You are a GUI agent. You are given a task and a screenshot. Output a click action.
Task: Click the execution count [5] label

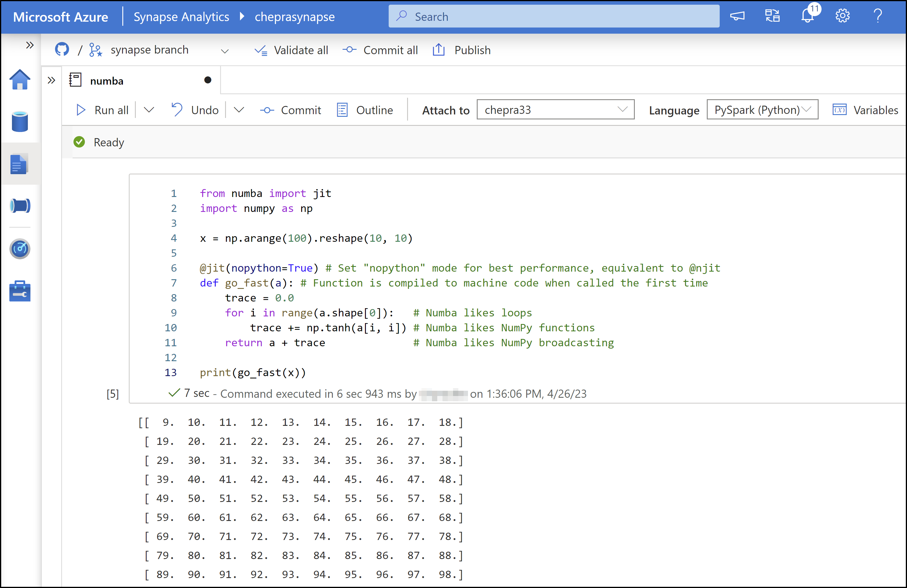tap(113, 394)
